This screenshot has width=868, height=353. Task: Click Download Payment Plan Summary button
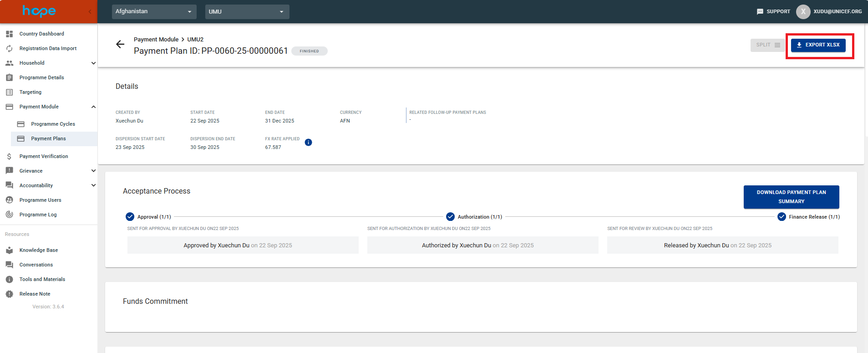pyautogui.click(x=791, y=197)
